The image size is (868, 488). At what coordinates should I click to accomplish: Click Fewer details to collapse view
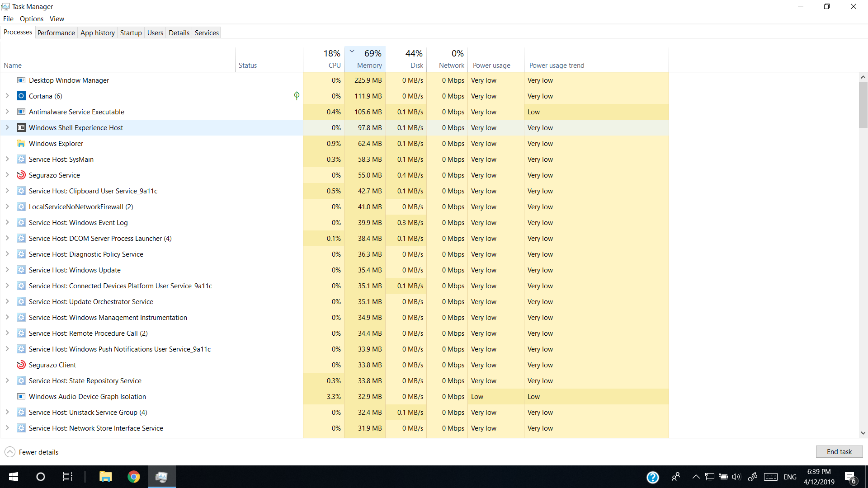32,452
